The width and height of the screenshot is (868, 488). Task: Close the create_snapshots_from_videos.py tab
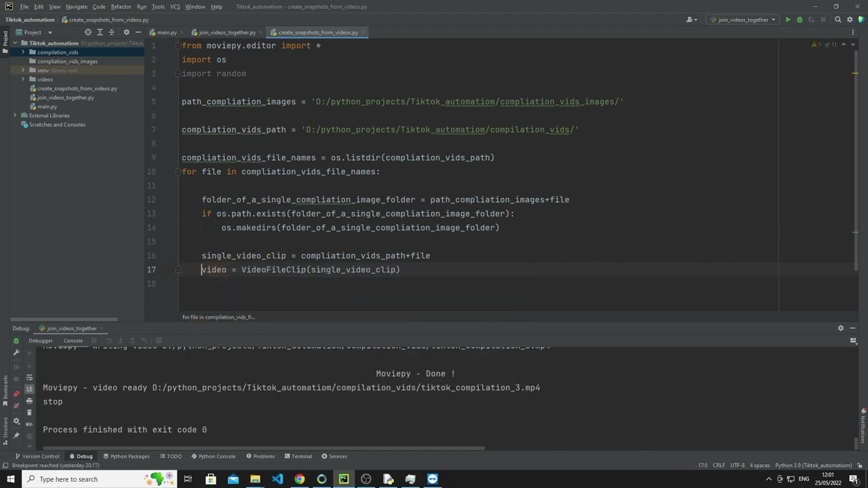tap(363, 33)
